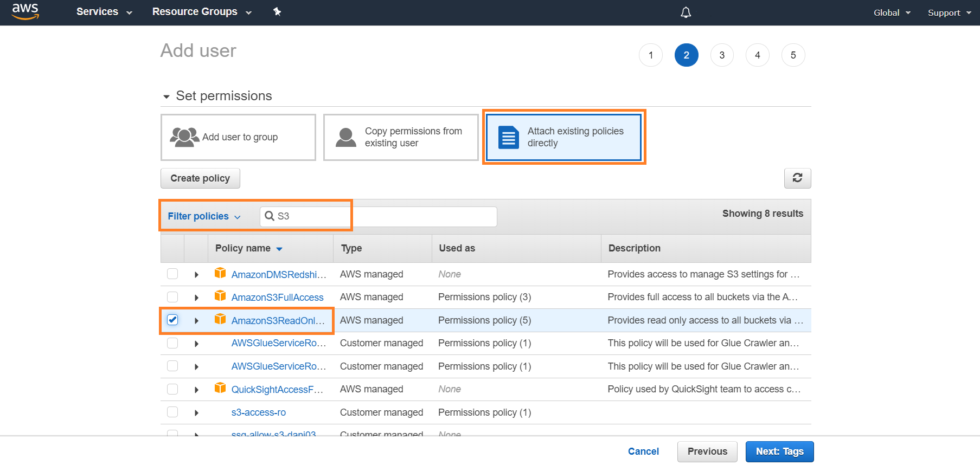Tick the s3-access-ro policy checkbox
The image size is (980, 465).
click(172, 412)
